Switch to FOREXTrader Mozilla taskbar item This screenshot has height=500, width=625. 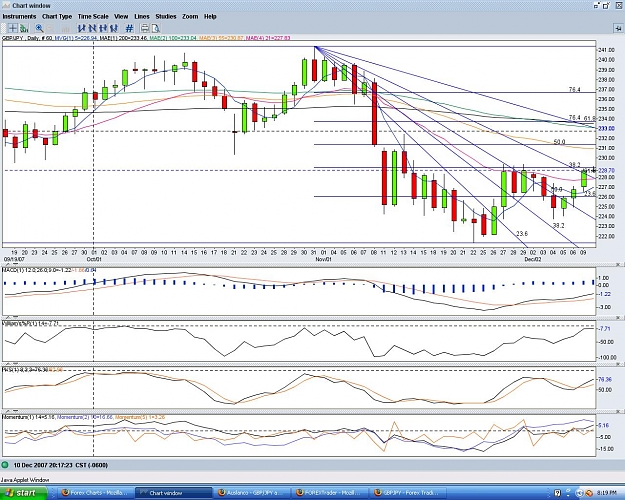tap(330, 493)
